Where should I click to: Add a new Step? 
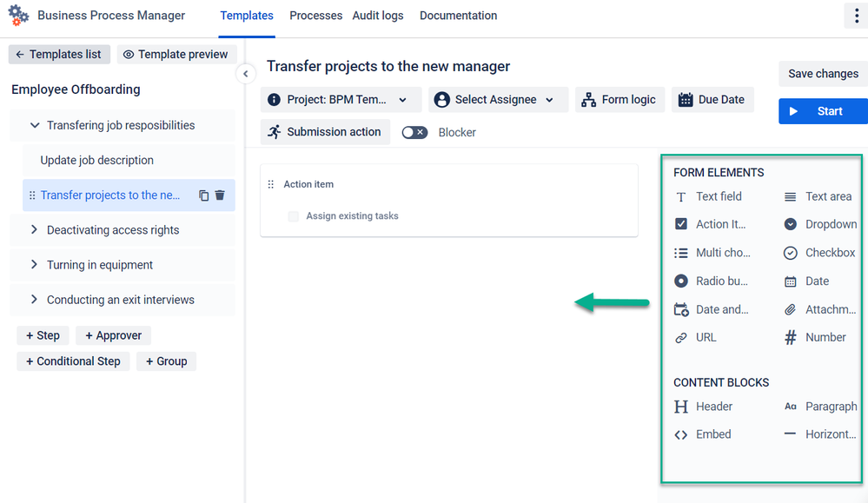pos(43,335)
